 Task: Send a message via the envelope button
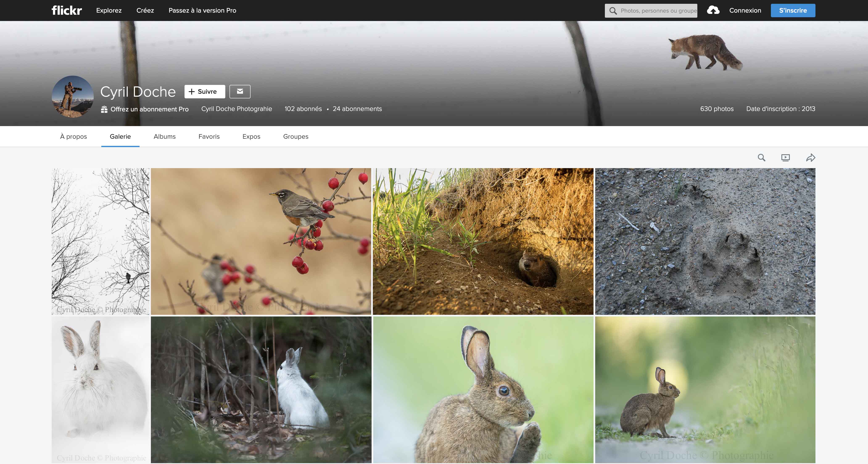click(240, 91)
